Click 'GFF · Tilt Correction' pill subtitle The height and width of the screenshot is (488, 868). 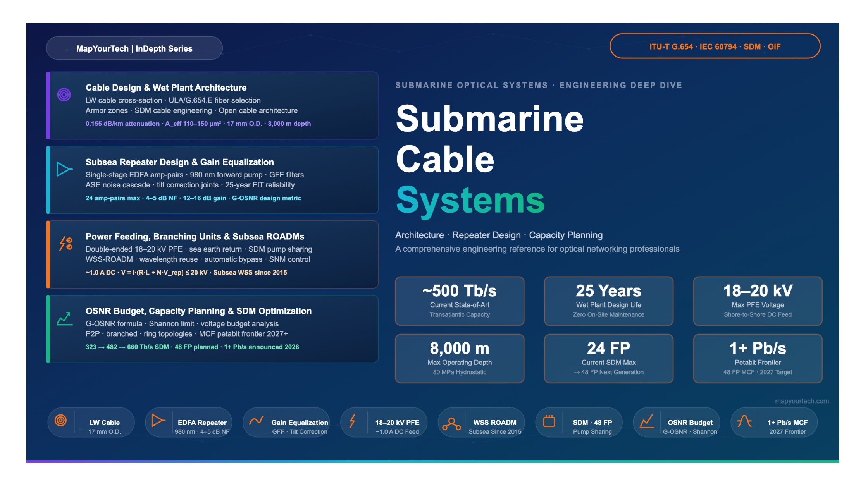300,432
